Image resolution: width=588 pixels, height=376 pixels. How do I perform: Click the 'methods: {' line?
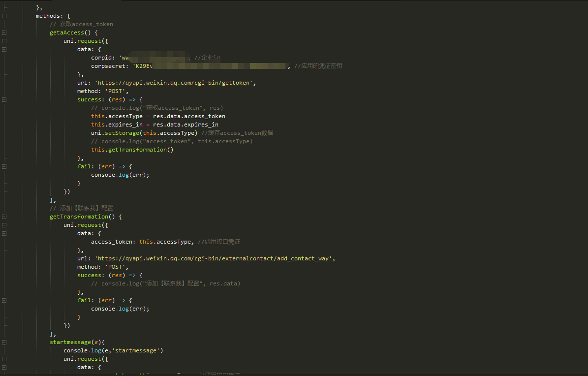(x=53, y=16)
